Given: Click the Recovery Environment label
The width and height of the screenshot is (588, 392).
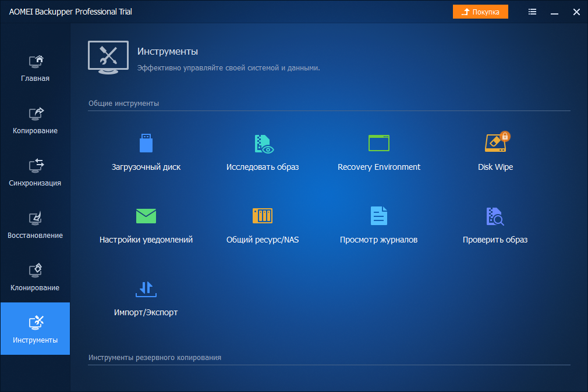Looking at the screenshot, I should (x=379, y=167).
